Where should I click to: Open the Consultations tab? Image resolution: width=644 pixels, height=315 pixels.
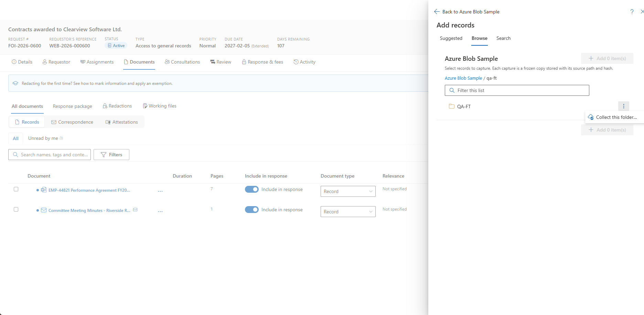pos(182,62)
